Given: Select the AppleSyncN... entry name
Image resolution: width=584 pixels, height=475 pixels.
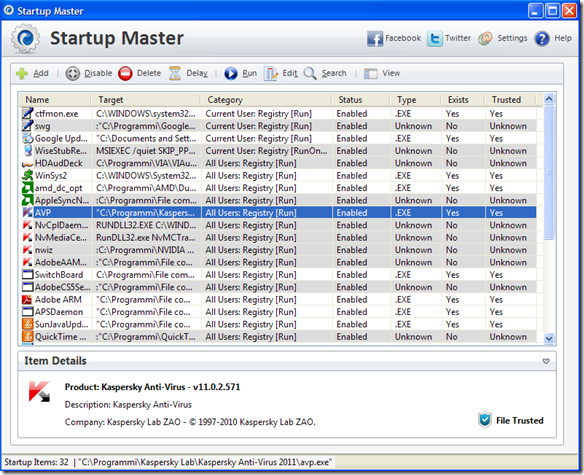Looking at the screenshot, I should pyautogui.click(x=62, y=200).
